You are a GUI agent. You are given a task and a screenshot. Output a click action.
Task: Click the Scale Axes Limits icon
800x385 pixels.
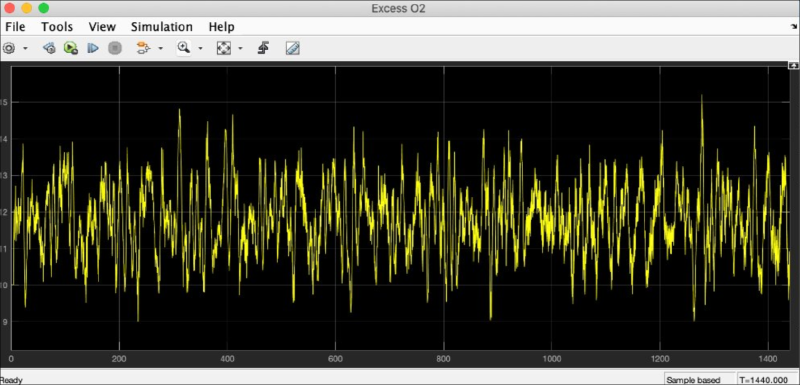[x=223, y=48]
